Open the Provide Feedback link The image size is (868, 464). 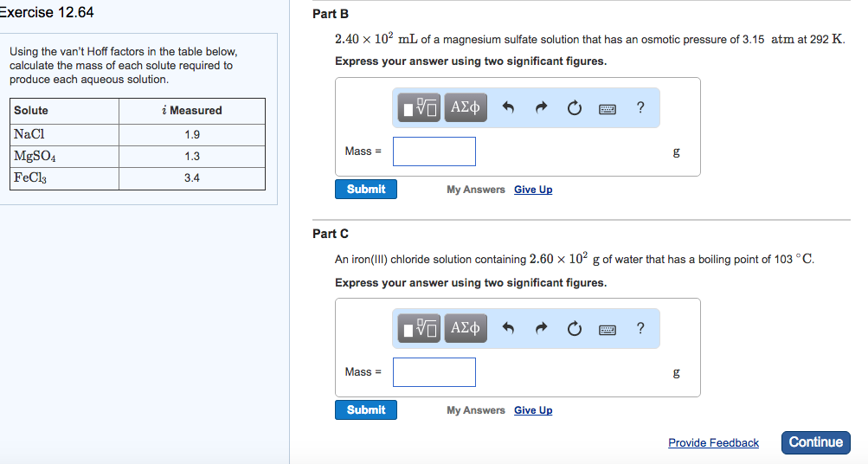(x=713, y=442)
